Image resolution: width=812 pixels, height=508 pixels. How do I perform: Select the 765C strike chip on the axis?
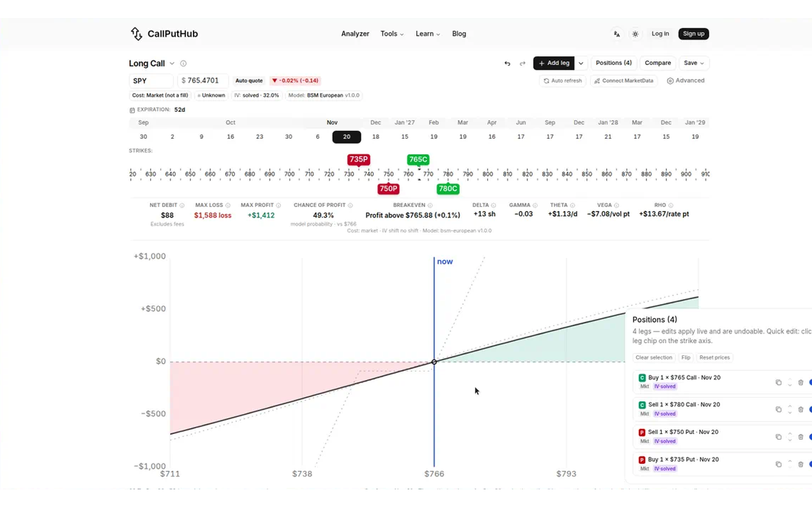(x=418, y=160)
